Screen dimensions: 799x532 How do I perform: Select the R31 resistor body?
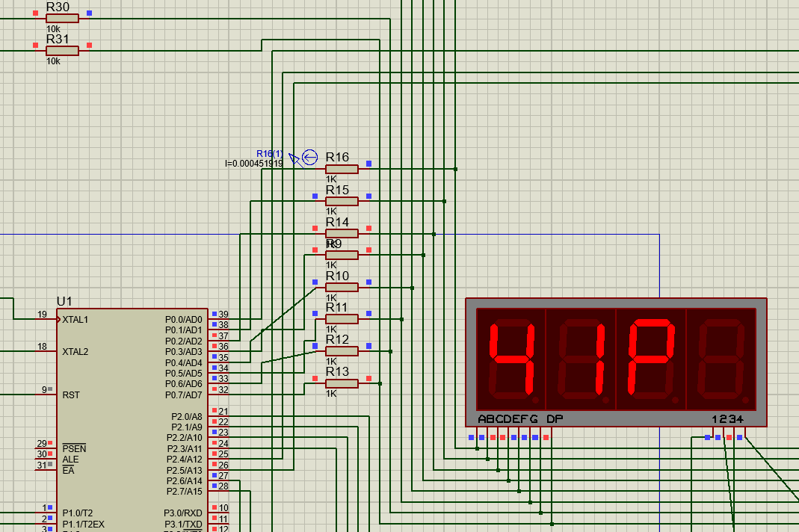tap(62, 51)
